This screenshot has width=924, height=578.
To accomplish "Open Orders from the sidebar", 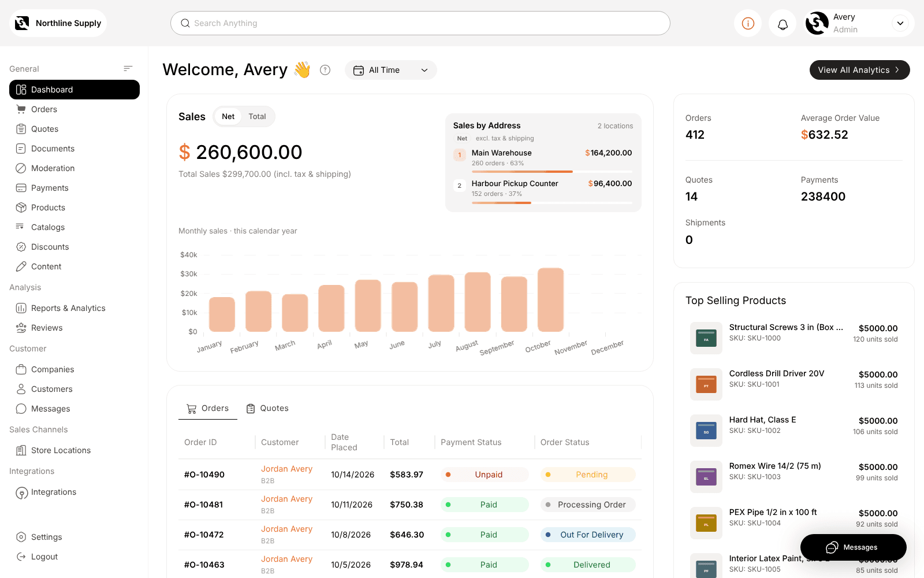I will pyautogui.click(x=74, y=109).
